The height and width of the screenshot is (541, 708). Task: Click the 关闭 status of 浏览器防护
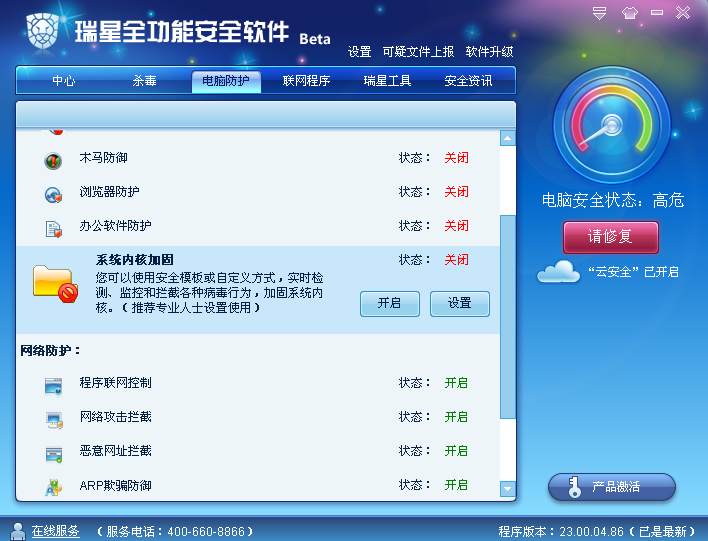(x=456, y=192)
